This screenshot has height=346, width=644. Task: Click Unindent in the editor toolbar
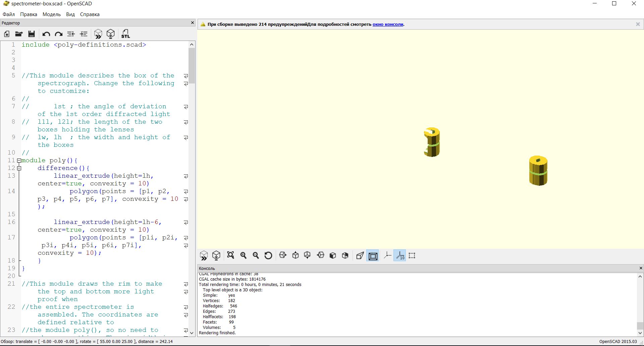71,34
